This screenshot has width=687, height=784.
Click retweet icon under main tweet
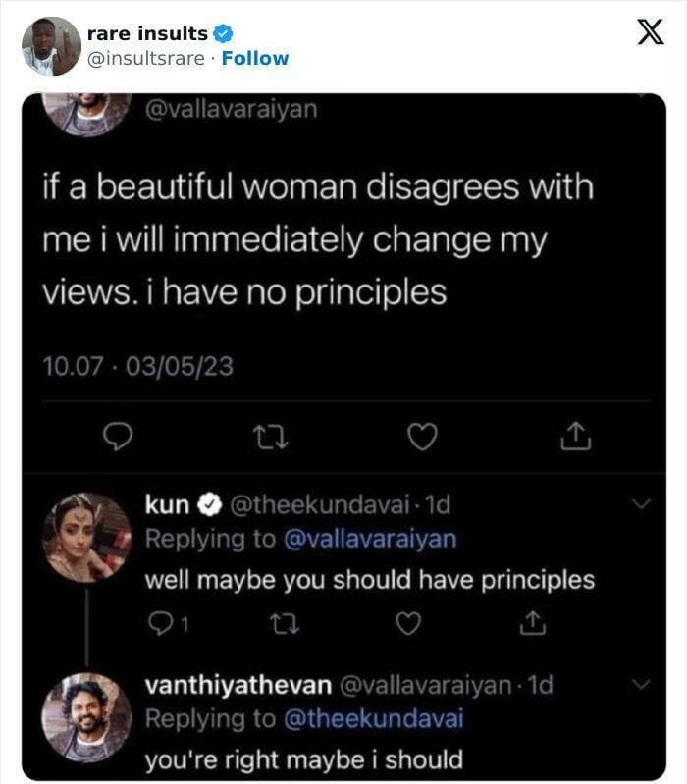pyautogui.click(x=270, y=438)
